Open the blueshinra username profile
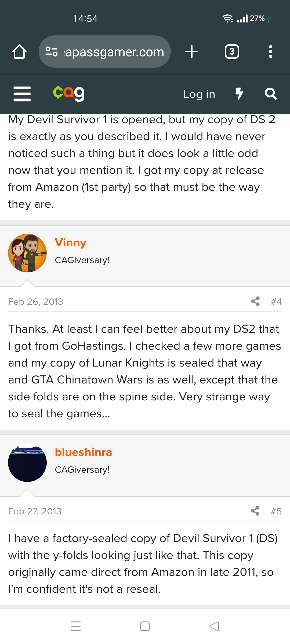The image size is (290, 644). pyautogui.click(x=83, y=452)
